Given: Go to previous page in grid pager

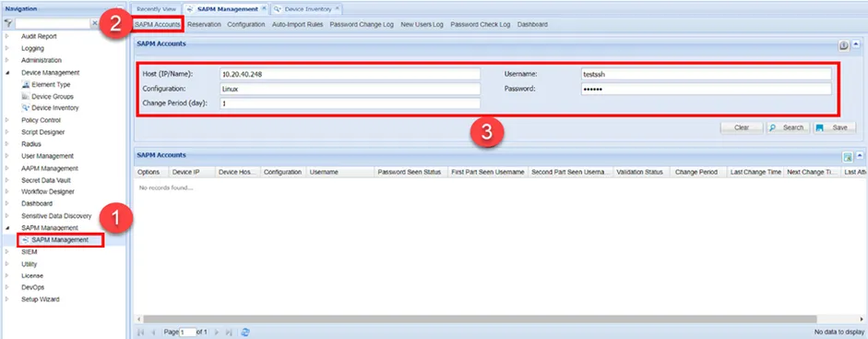Looking at the screenshot, I should (154, 333).
